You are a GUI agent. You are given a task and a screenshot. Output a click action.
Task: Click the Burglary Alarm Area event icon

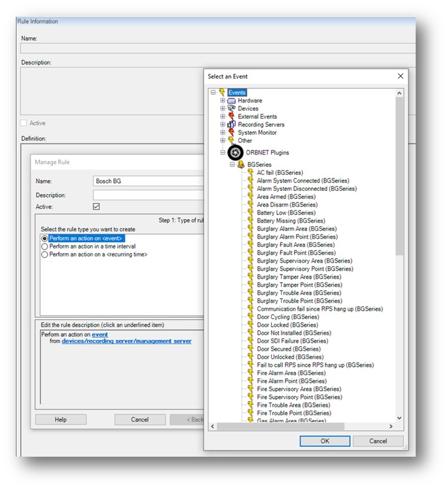(250, 229)
